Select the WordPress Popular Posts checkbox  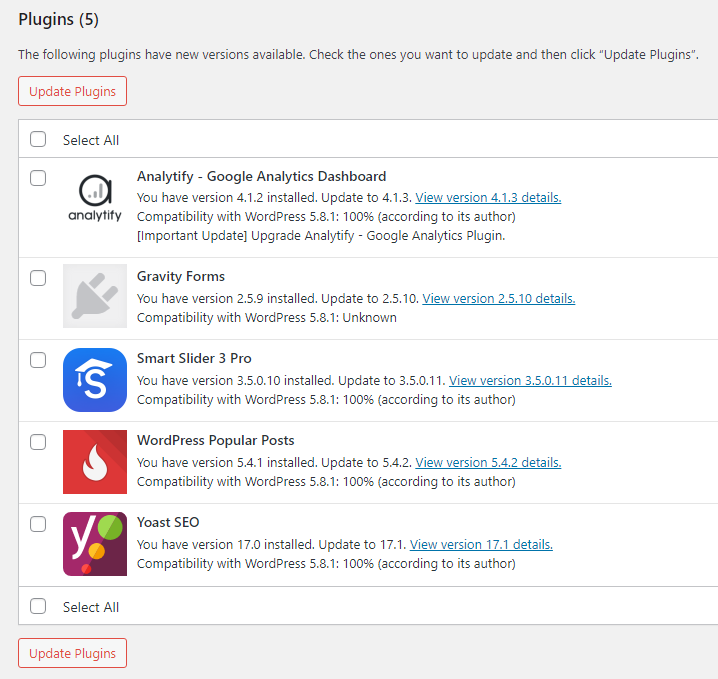pyautogui.click(x=38, y=442)
